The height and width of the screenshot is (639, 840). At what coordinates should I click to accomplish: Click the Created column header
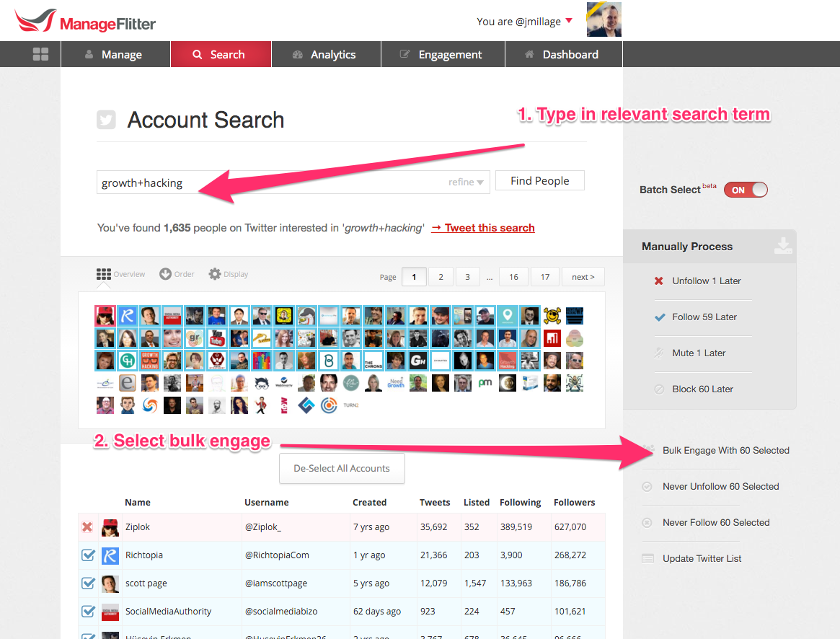(370, 502)
